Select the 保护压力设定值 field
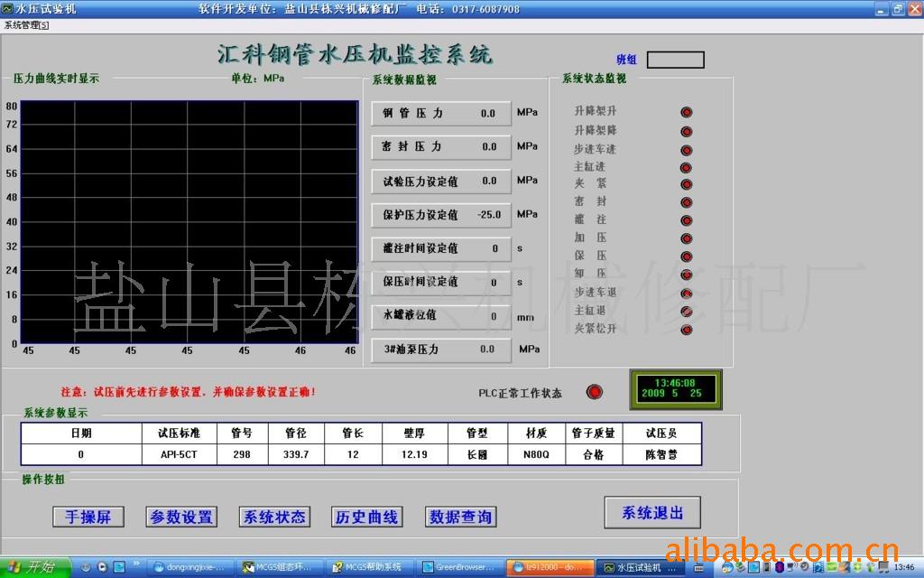 440,215
